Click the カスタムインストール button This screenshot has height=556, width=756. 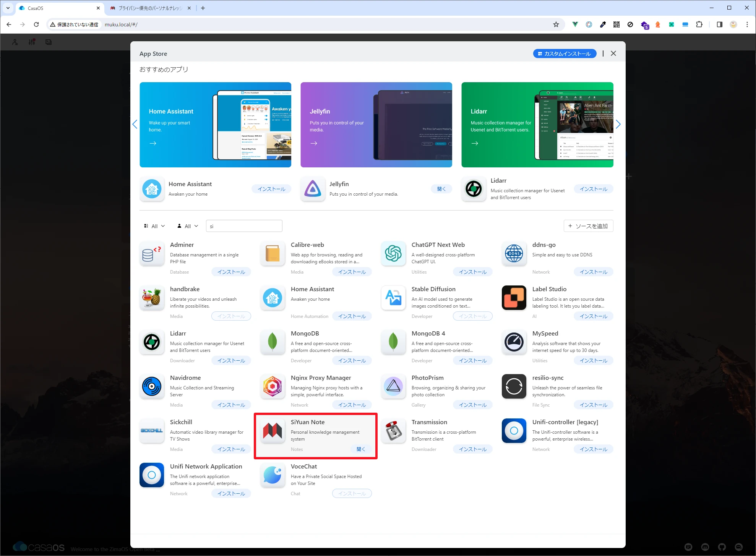point(565,54)
